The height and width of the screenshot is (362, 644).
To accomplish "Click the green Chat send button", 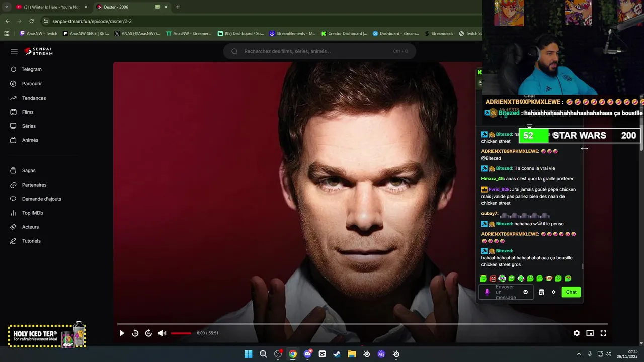I will click(x=571, y=292).
